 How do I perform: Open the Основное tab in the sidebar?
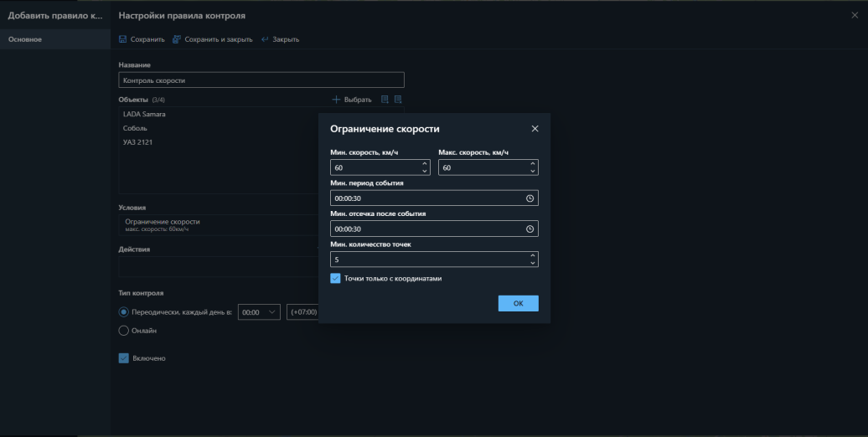[x=25, y=39]
